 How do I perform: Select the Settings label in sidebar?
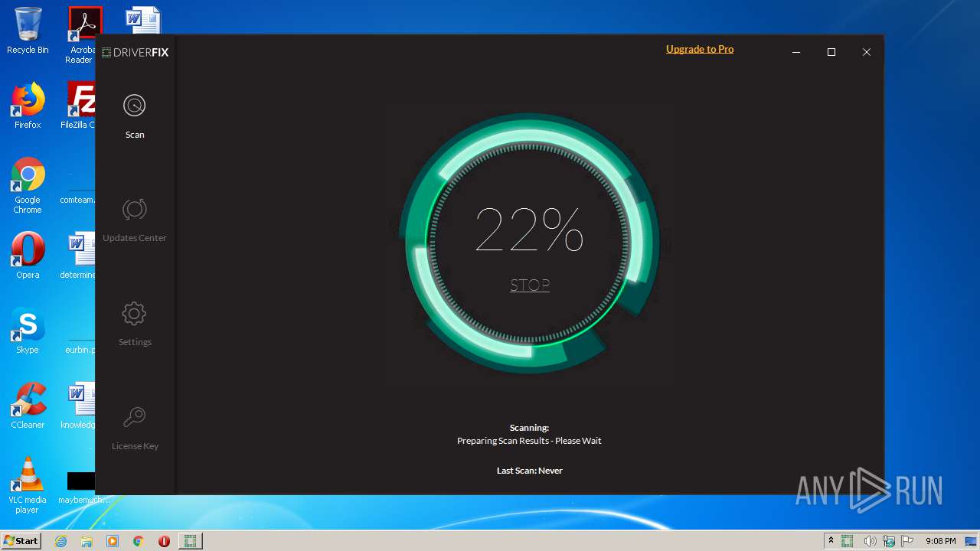[x=135, y=342]
